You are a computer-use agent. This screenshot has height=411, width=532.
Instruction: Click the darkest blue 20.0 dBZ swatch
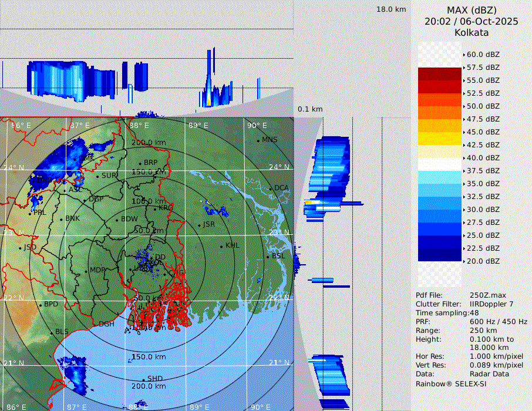tap(440, 255)
